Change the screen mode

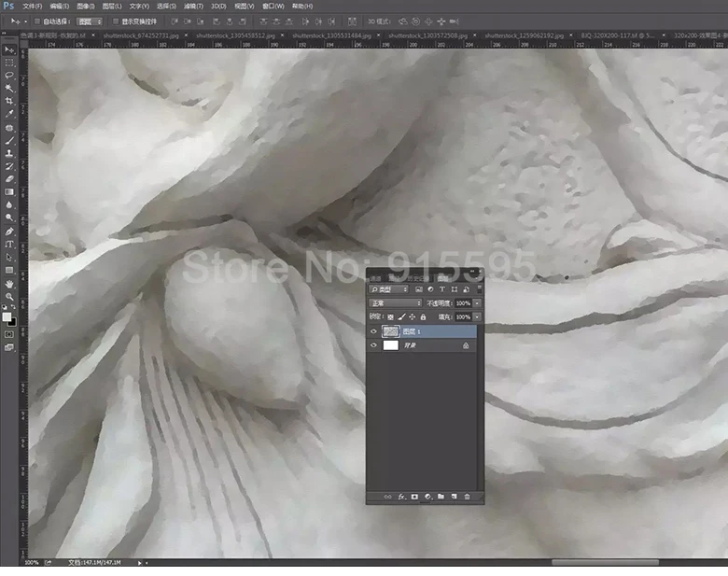click(x=9, y=347)
